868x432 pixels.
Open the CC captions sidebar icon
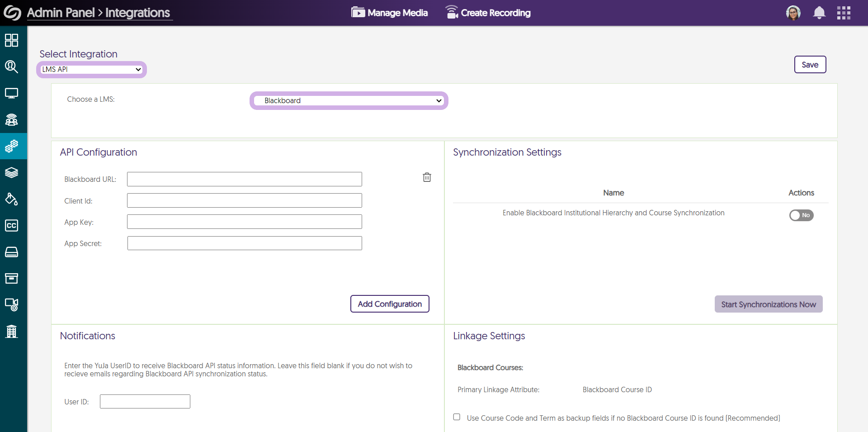click(12, 225)
